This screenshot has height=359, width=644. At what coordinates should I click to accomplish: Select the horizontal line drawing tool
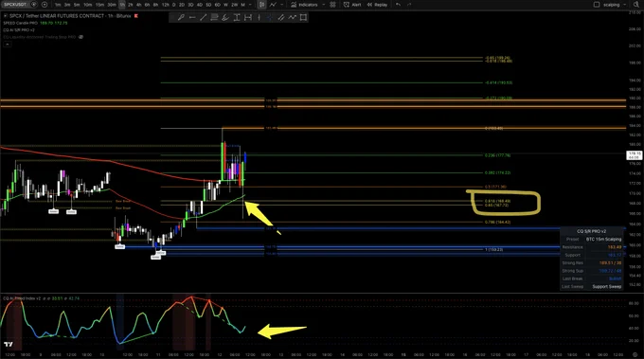point(192,17)
